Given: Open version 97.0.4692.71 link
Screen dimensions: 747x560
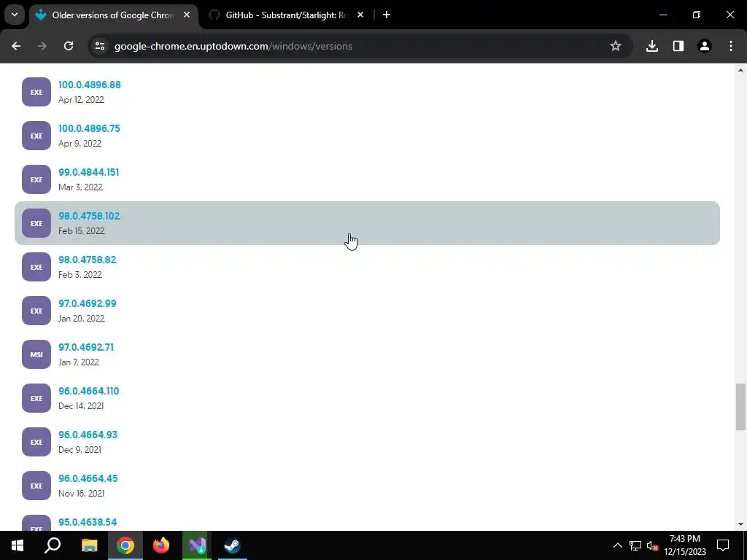Looking at the screenshot, I should [86, 348].
